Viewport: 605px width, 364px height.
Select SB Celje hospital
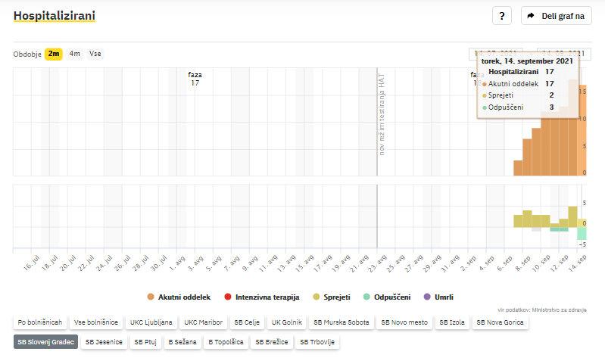(x=247, y=322)
